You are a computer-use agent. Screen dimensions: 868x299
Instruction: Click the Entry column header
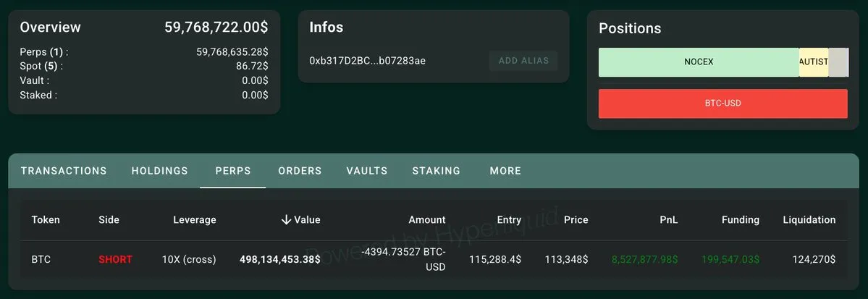coord(509,220)
